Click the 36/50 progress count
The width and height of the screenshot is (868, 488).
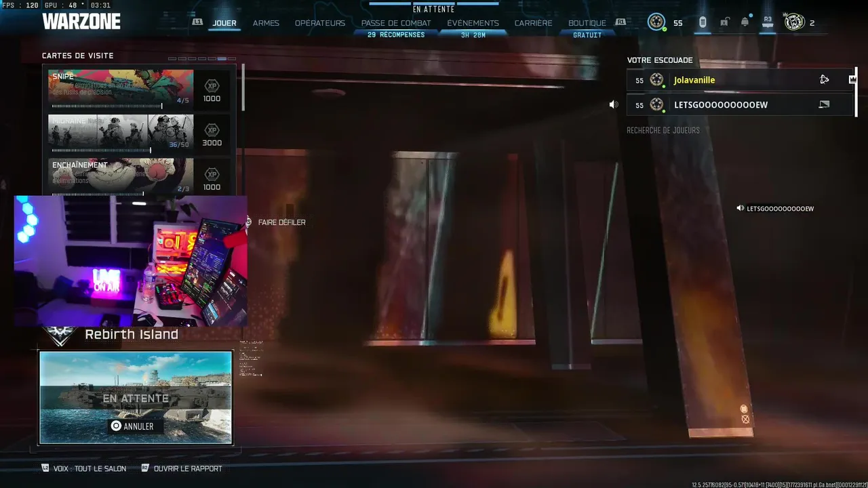point(179,144)
